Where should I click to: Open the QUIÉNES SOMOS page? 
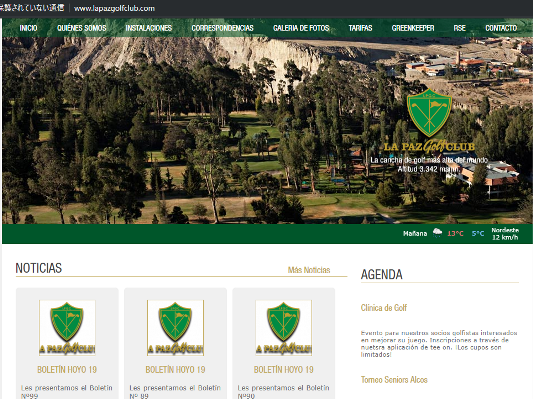click(x=82, y=28)
